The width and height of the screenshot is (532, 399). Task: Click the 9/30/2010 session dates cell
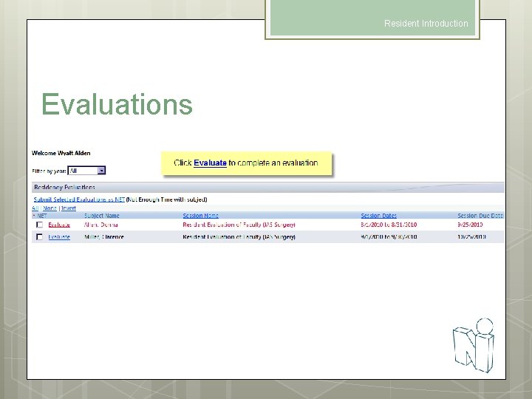(389, 237)
